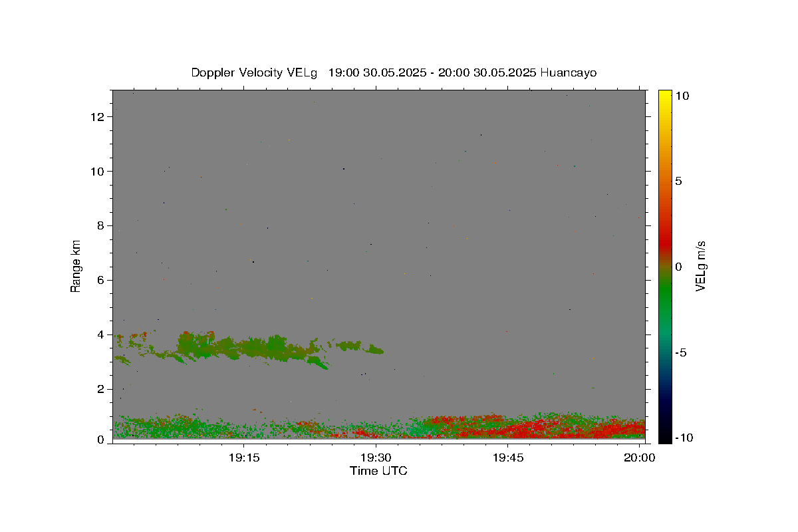This screenshot has width=798, height=532.
Task: Click the range tick label 6
Action: point(101,281)
